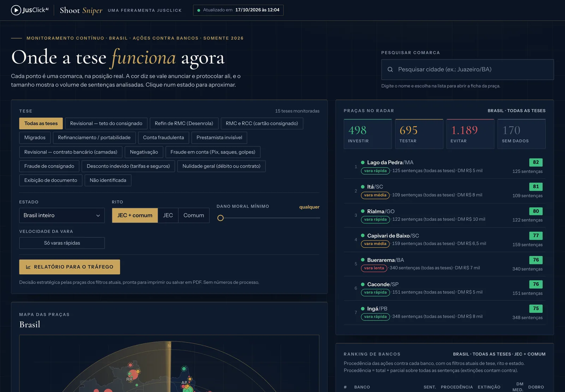Image resolution: width=565 pixels, height=392 pixels.
Task: Open Relatório para o tráfego report
Action: pyautogui.click(x=70, y=267)
